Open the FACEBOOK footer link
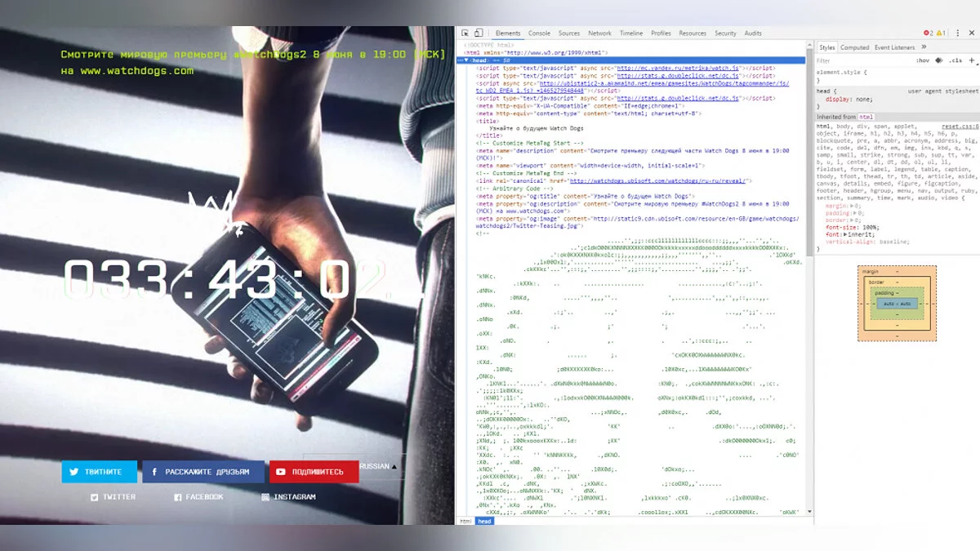Image resolution: width=980 pixels, height=551 pixels. (x=198, y=497)
